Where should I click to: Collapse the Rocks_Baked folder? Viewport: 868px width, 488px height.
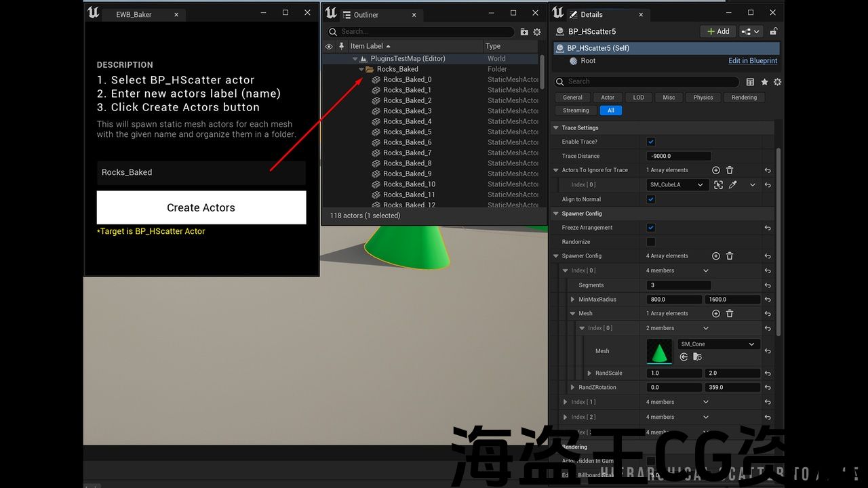point(361,69)
